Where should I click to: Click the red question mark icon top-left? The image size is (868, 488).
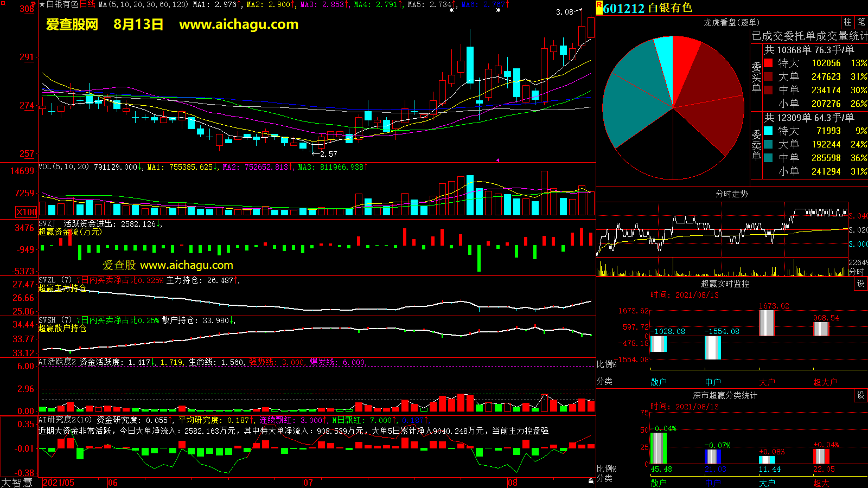click(x=33, y=4)
